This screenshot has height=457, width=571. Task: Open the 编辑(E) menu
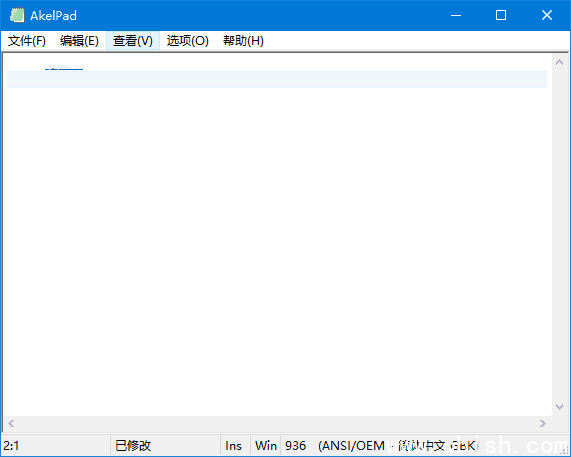click(x=79, y=40)
